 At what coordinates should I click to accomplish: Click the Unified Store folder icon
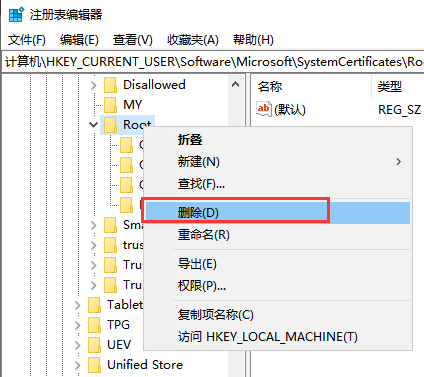(94, 365)
